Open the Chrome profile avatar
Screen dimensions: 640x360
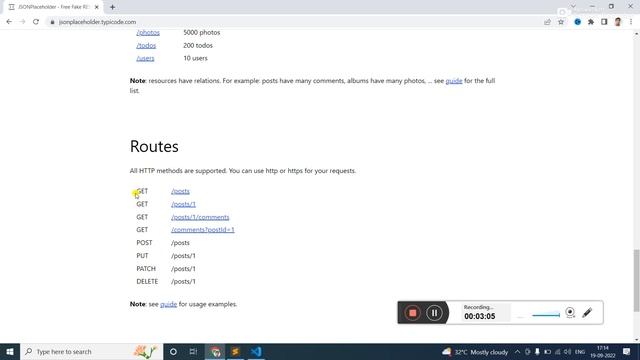click(618, 22)
